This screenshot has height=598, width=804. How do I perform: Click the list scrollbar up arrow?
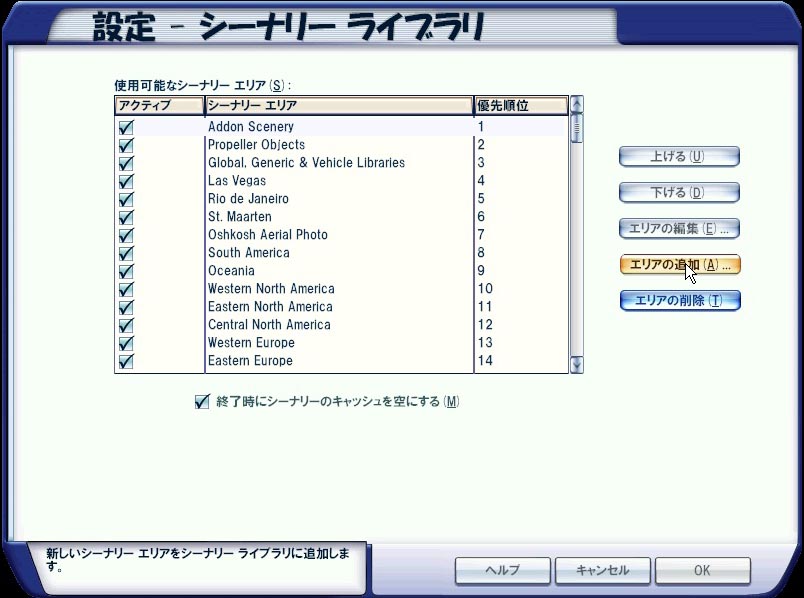577,105
